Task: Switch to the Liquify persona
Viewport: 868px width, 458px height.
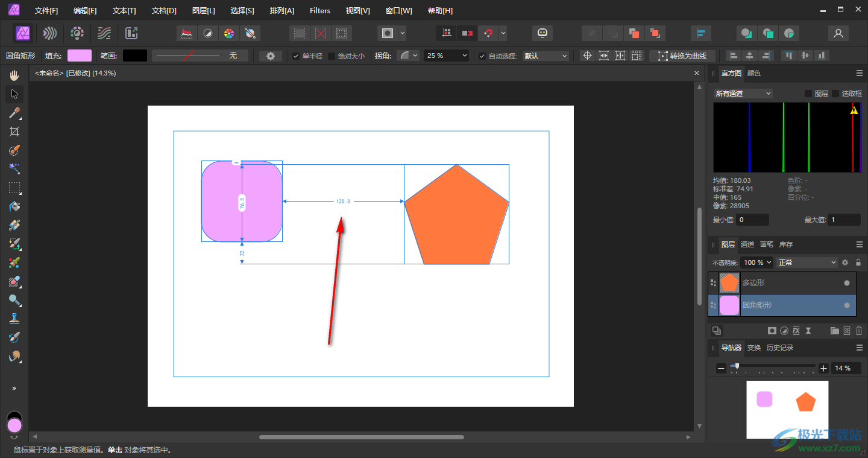Action: (x=50, y=33)
